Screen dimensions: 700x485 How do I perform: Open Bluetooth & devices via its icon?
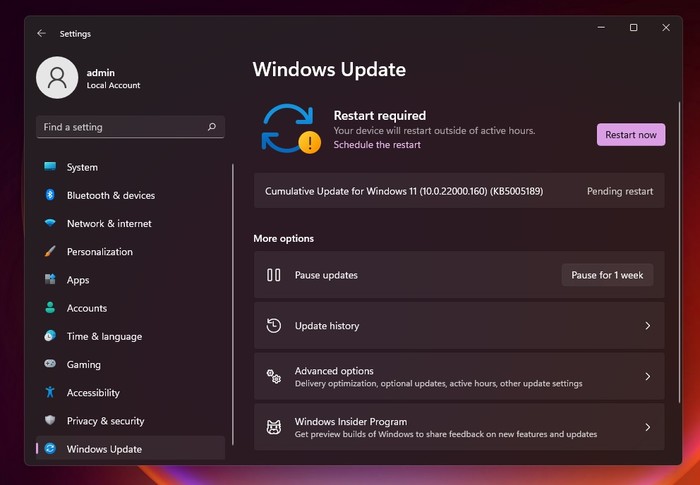click(x=50, y=195)
